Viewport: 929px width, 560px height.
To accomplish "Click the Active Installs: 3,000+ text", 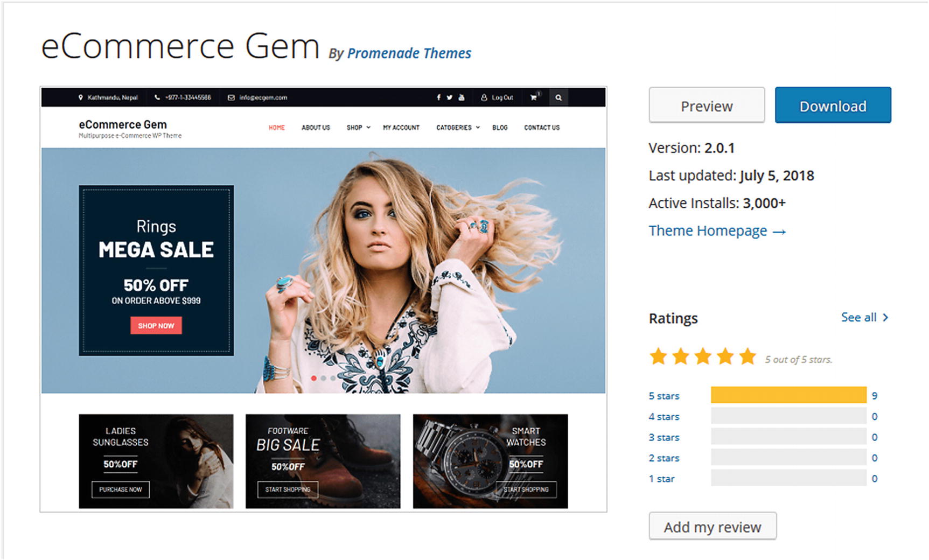I will (717, 203).
